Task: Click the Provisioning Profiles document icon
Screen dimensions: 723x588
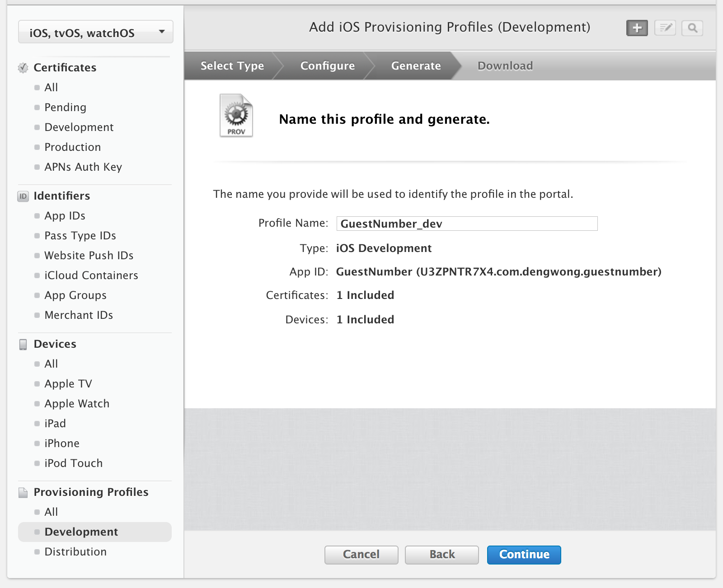Action: 23,492
